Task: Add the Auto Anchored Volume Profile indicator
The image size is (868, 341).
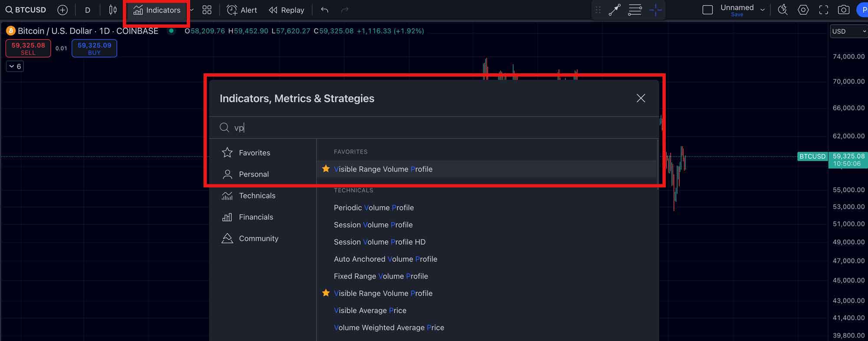Action: coord(487,259)
